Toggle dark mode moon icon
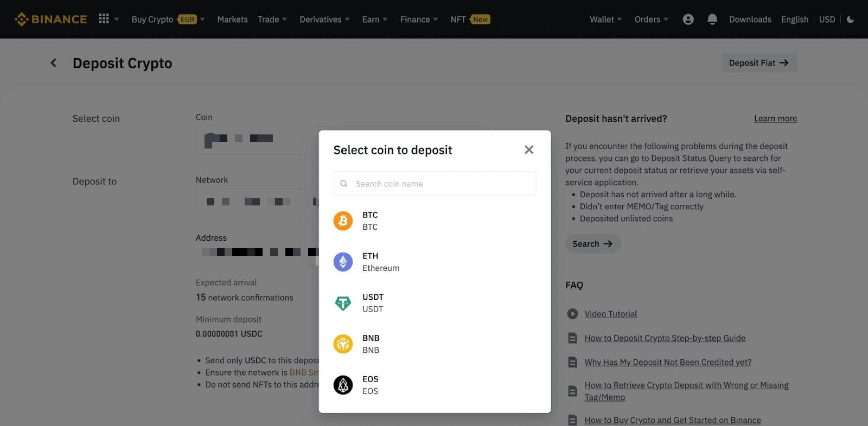The width and height of the screenshot is (868, 426). (851, 20)
